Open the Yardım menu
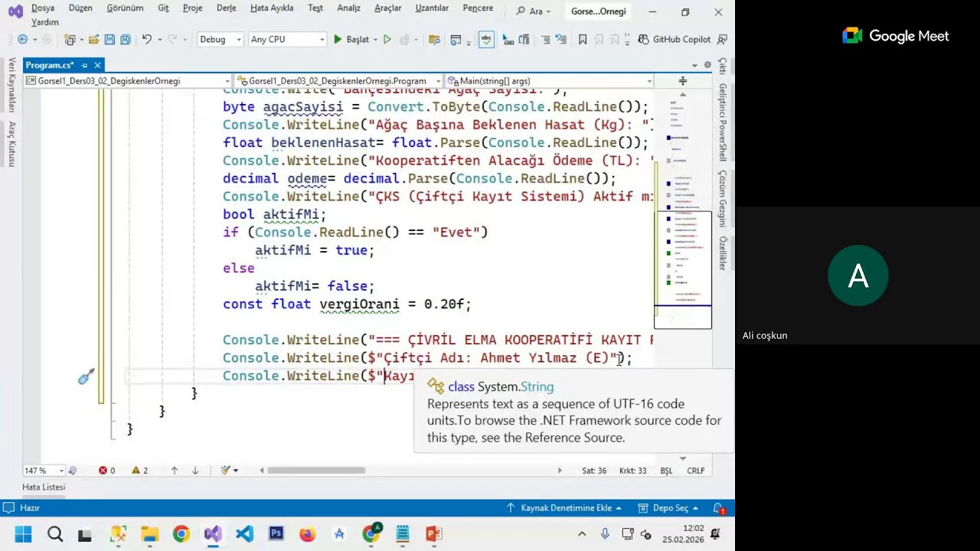Screen dimensions: 980x551 click(x=45, y=22)
